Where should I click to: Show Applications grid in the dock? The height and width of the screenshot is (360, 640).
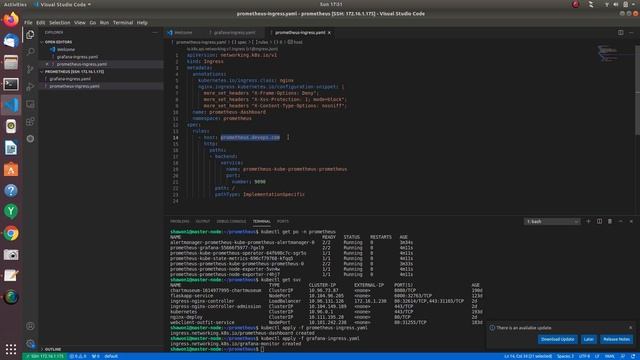point(11,349)
